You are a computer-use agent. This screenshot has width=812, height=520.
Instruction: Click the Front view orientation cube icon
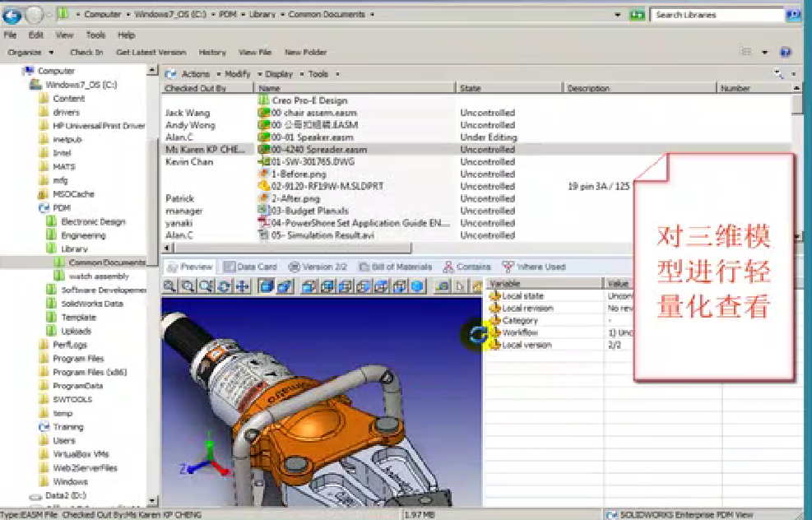pyautogui.click(x=309, y=286)
